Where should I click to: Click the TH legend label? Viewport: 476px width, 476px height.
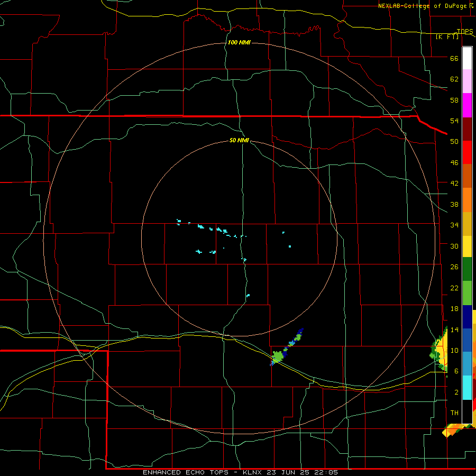pos(454,413)
